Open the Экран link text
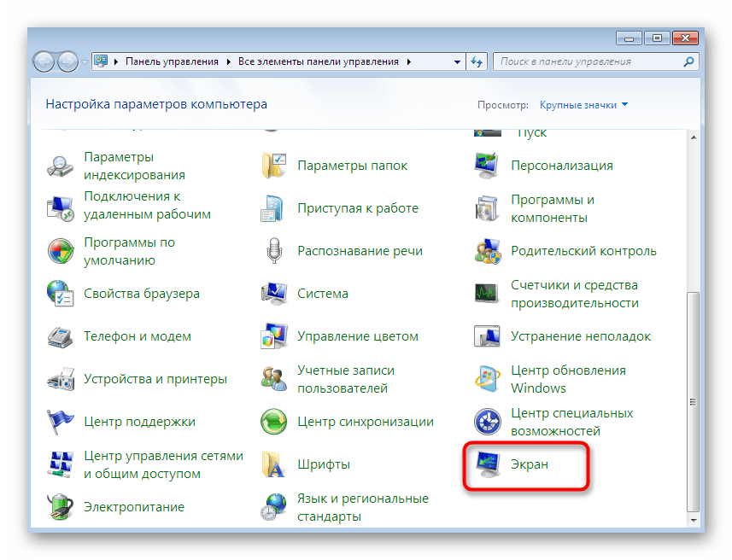 click(530, 464)
